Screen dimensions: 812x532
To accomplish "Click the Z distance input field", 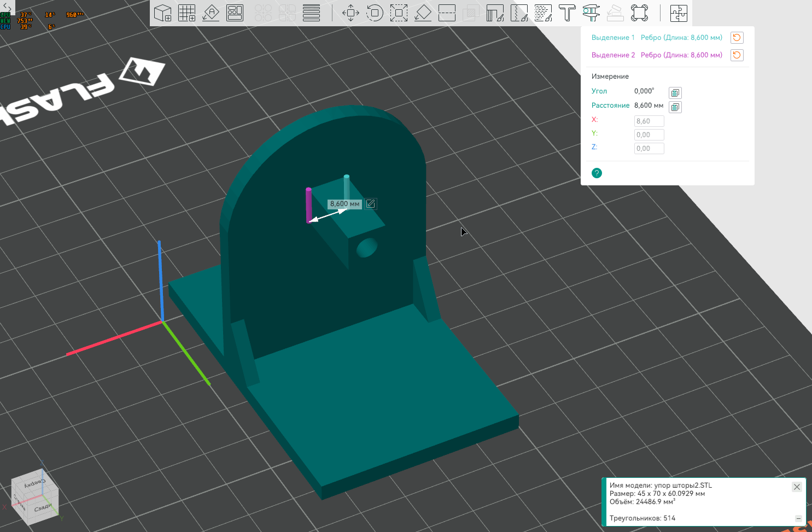I will 649,149.
